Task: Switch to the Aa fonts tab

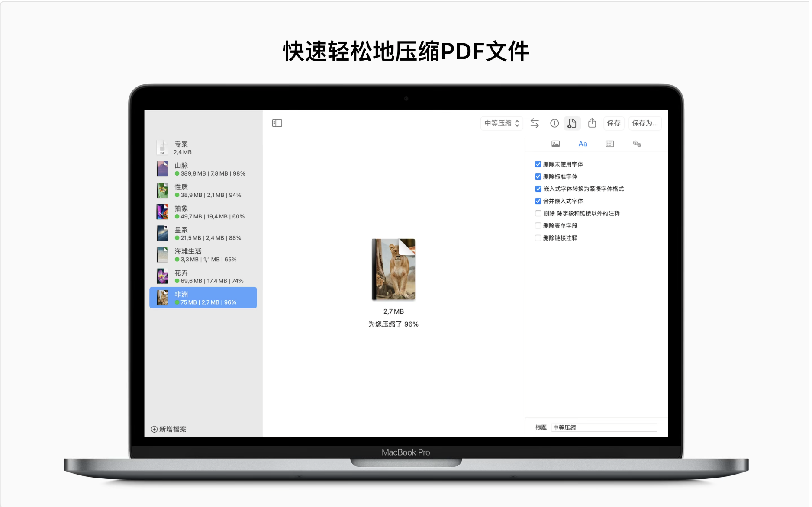Action: pyautogui.click(x=583, y=144)
